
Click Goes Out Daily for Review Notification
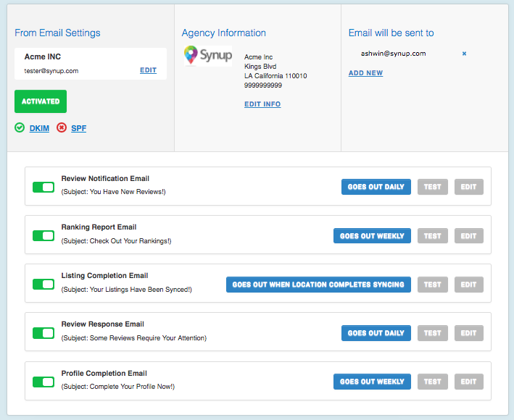tap(376, 187)
